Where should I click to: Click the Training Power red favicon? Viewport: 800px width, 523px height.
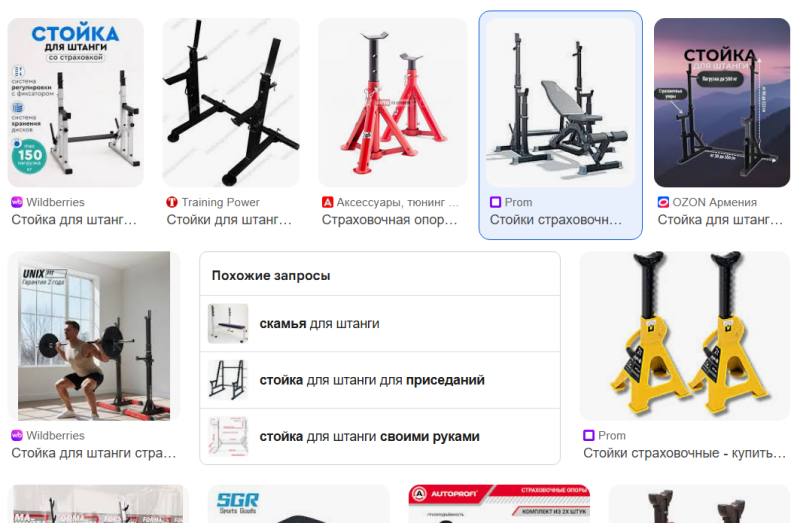point(172,202)
